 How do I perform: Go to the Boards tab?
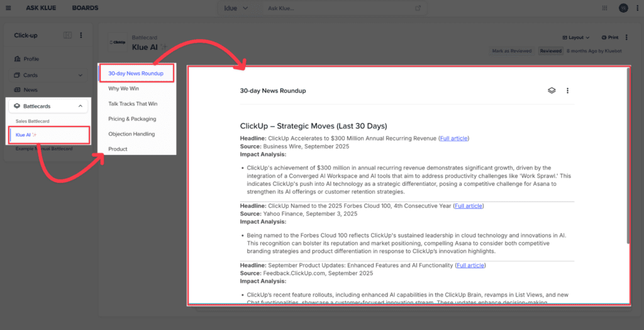click(85, 8)
